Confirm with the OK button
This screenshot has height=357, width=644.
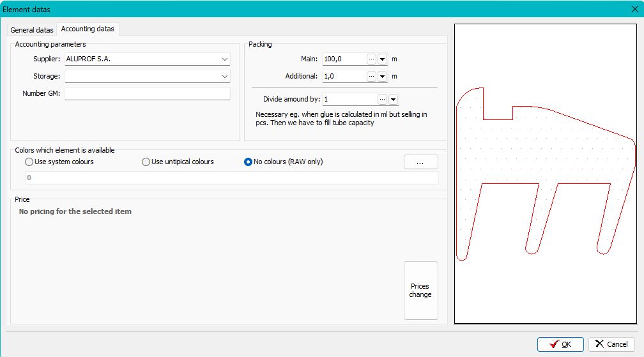560,344
